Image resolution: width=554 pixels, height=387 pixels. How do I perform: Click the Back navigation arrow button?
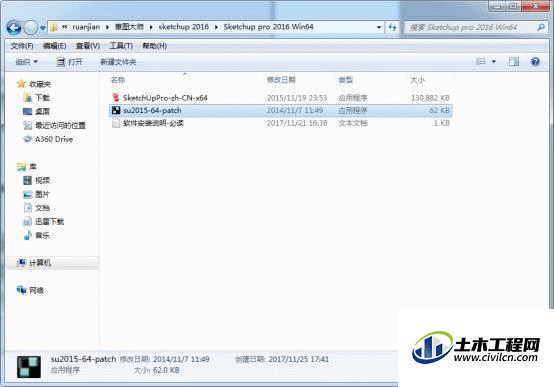pos(13,28)
